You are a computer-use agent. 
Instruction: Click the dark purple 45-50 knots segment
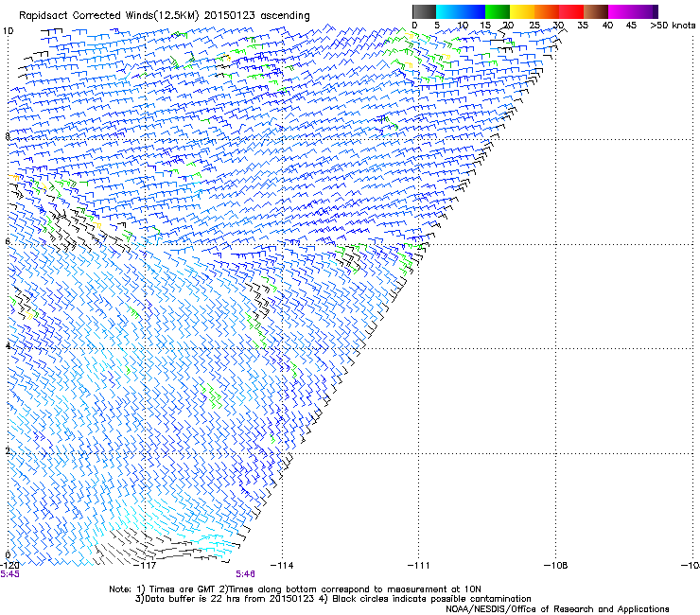[x=645, y=11]
